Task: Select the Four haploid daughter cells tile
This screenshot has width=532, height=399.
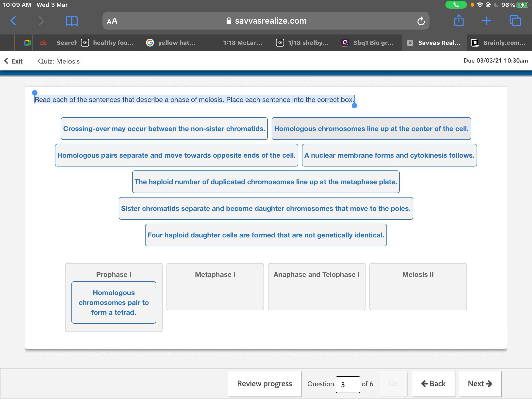Action: tap(266, 235)
